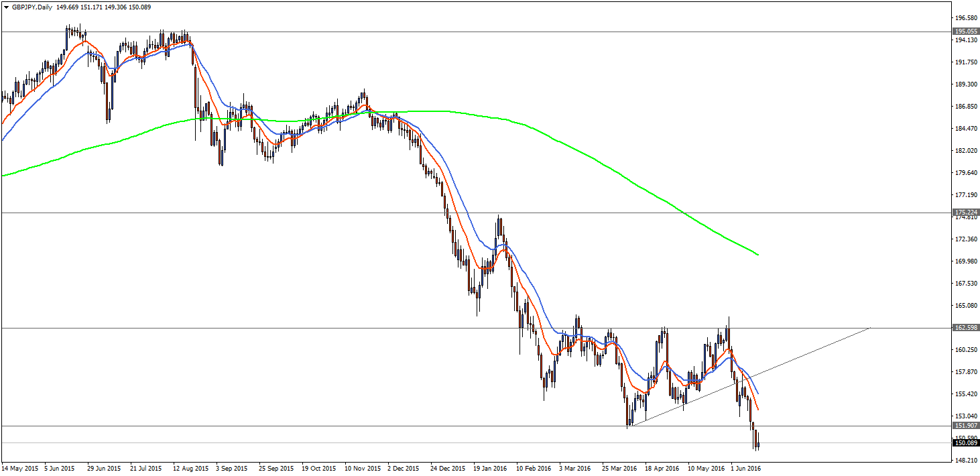Click the 19 Oct 2015 date label
This screenshot has height=476, width=980.
click(x=319, y=469)
